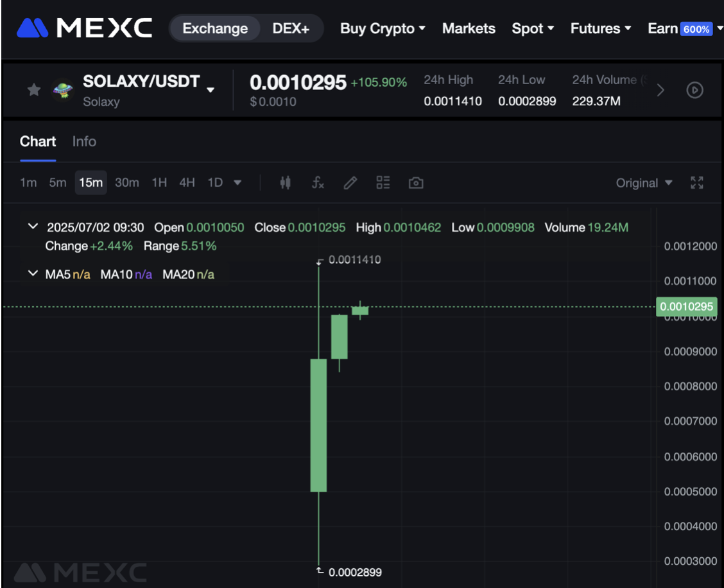This screenshot has height=588, width=724.
Task: Click the 24h Volume value 229.37M
Action: point(596,101)
